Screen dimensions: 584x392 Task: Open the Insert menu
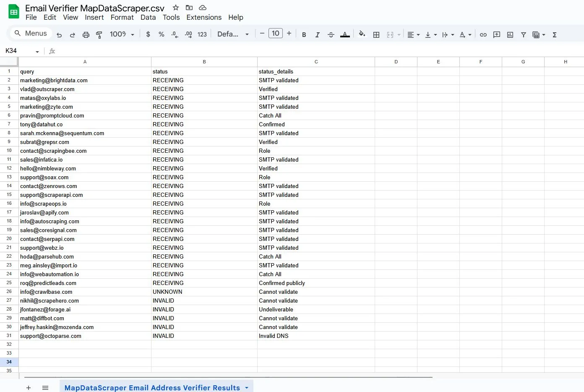point(94,17)
